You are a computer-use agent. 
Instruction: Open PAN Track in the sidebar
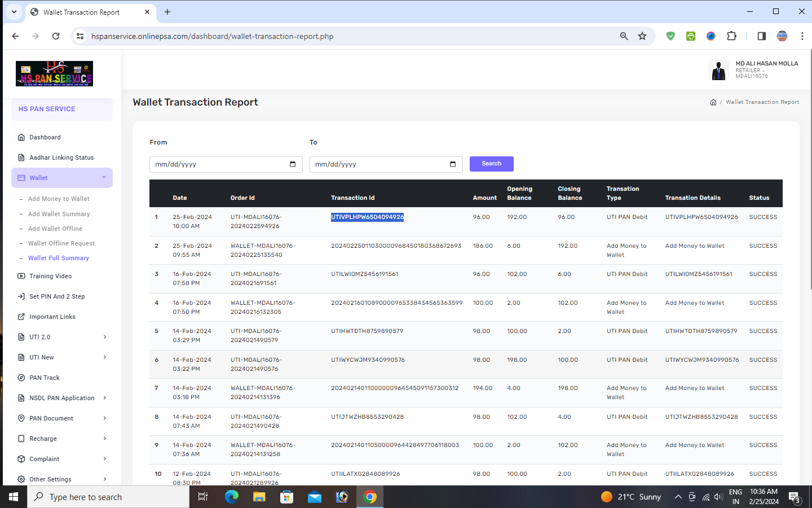(x=44, y=378)
